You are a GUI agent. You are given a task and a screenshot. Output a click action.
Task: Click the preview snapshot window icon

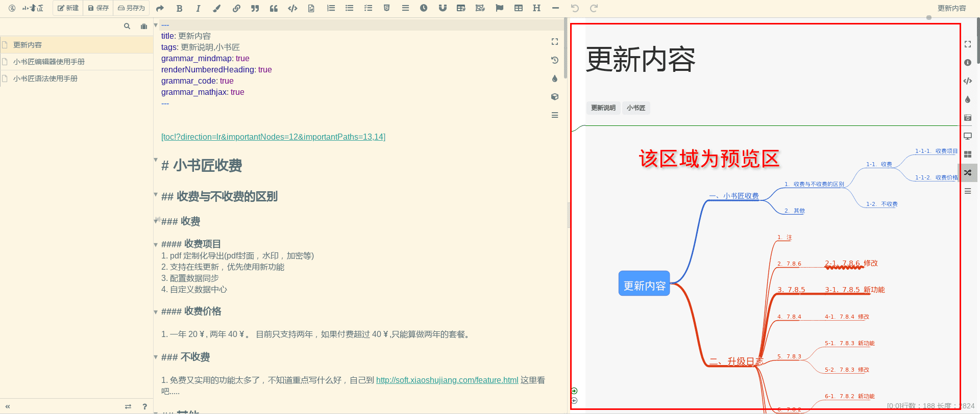click(968, 118)
